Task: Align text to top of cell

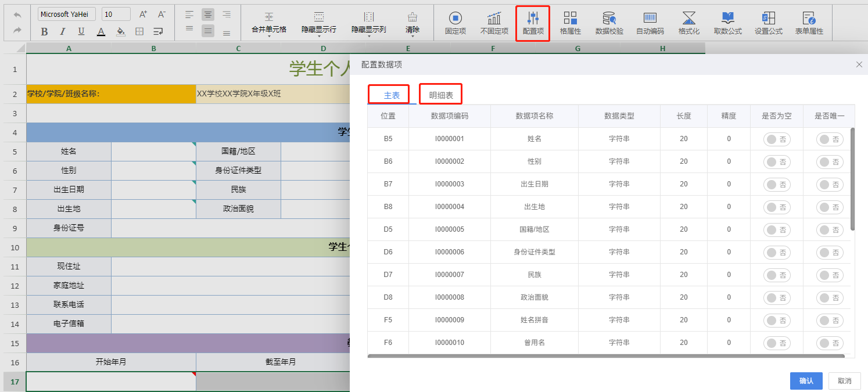Action: (x=189, y=29)
